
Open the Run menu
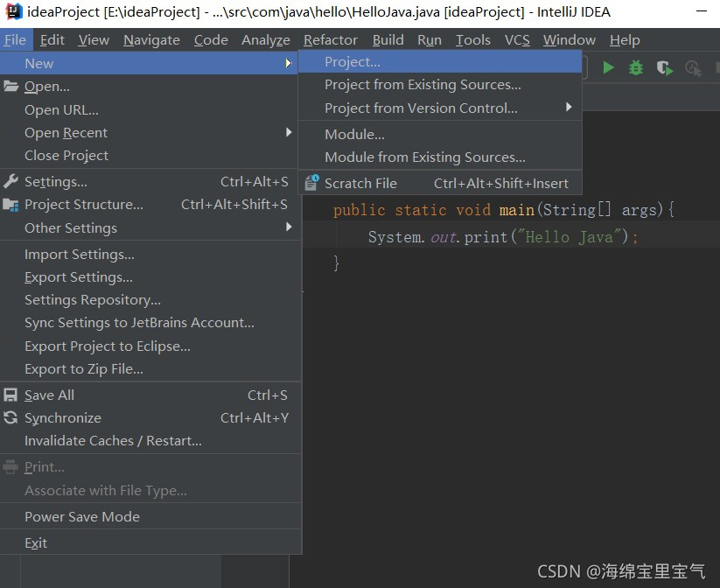click(x=430, y=40)
